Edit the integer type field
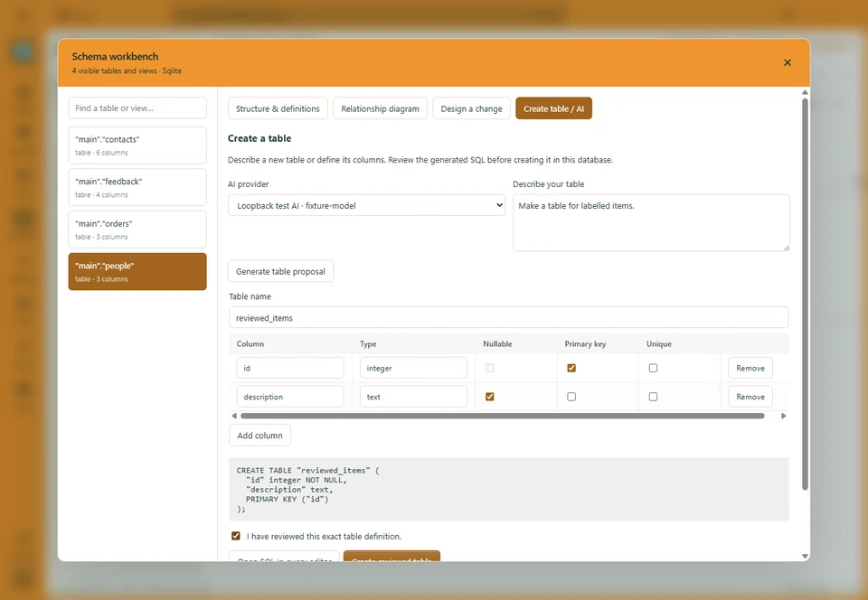This screenshot has height=600, width=868. [x=413, y=368]
